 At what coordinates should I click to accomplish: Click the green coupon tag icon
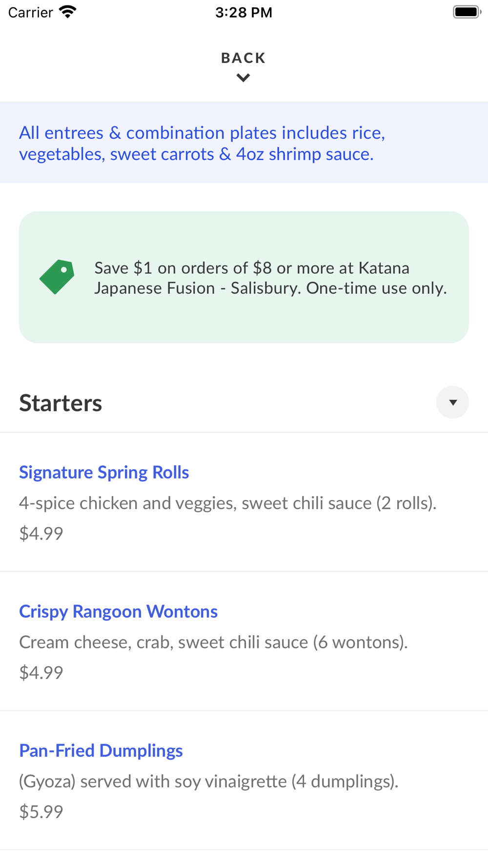coord(57,277)
